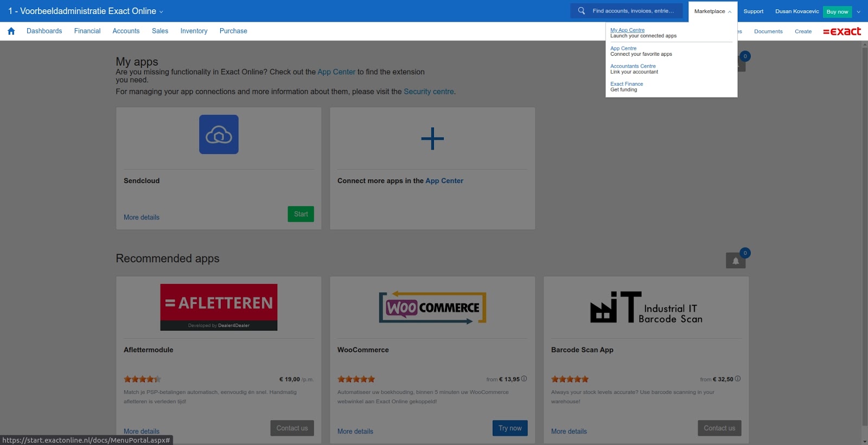Viewport: 868px width, 445px height.
Task: Start the Sendcloud app
Action: 301,214
